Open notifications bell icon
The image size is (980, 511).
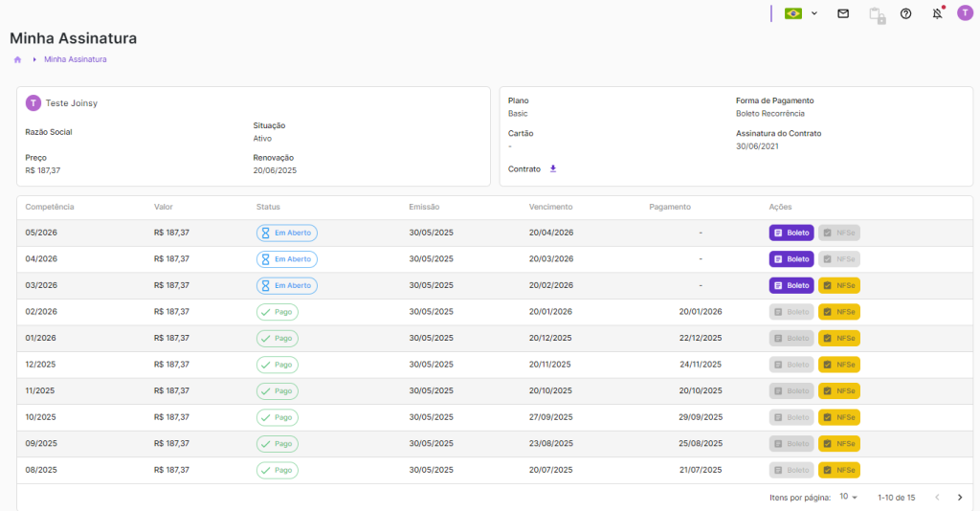pos(937,13)
